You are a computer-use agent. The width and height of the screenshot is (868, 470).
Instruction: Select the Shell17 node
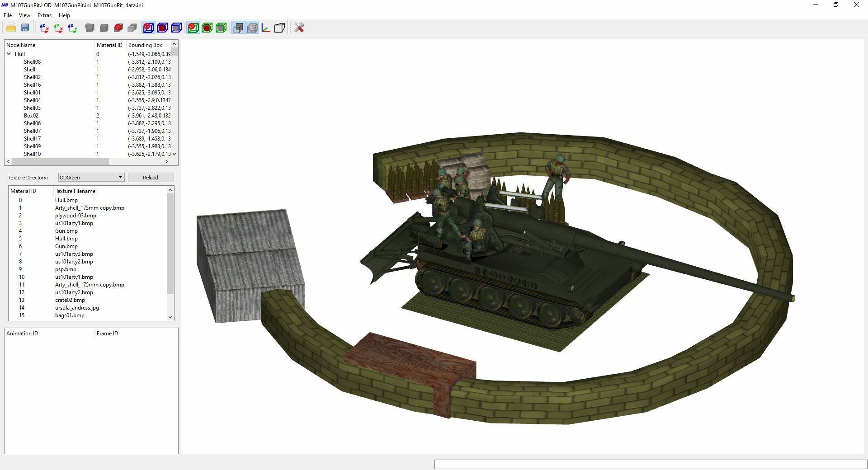(x=32, y=139)
